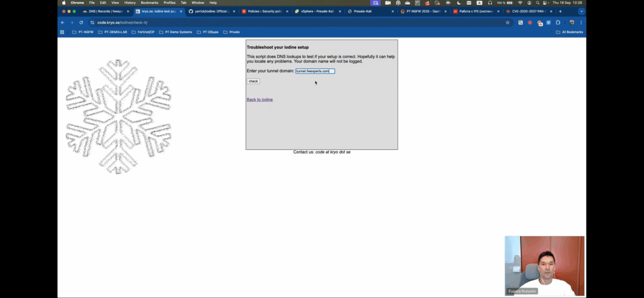
Task: Open the Fortinet/CP bookmarks folder
Action: pos(143,32)
